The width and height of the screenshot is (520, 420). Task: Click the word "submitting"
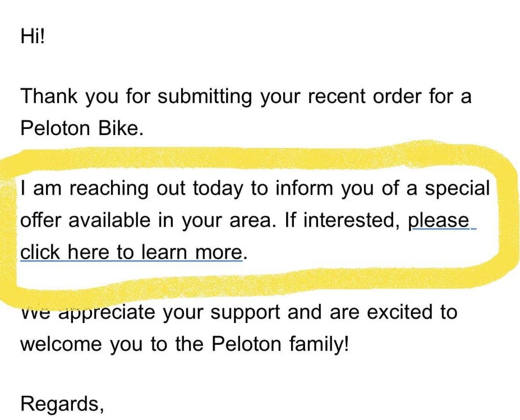(205, 98)
